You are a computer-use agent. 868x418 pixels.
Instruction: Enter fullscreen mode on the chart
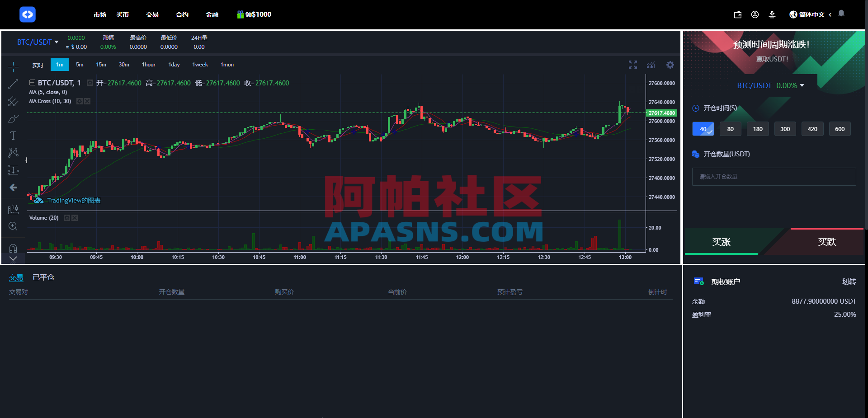coord(633,65)
